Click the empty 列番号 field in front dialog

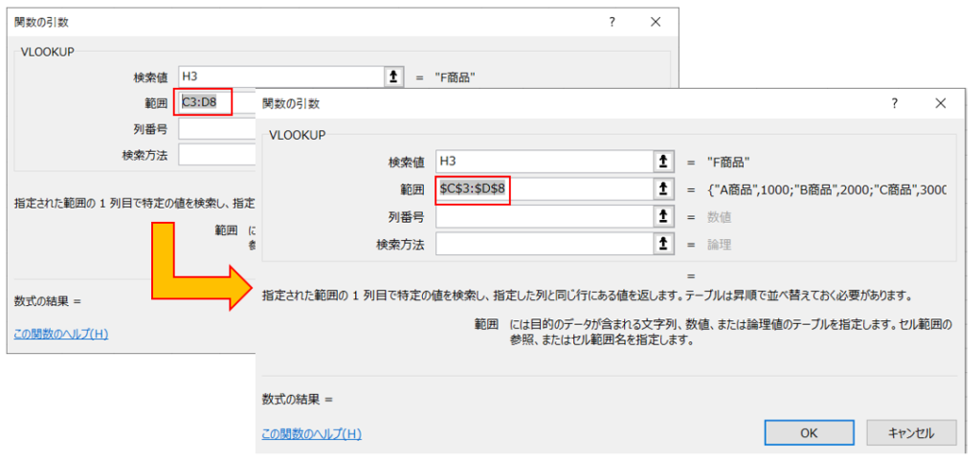point(541,217)
